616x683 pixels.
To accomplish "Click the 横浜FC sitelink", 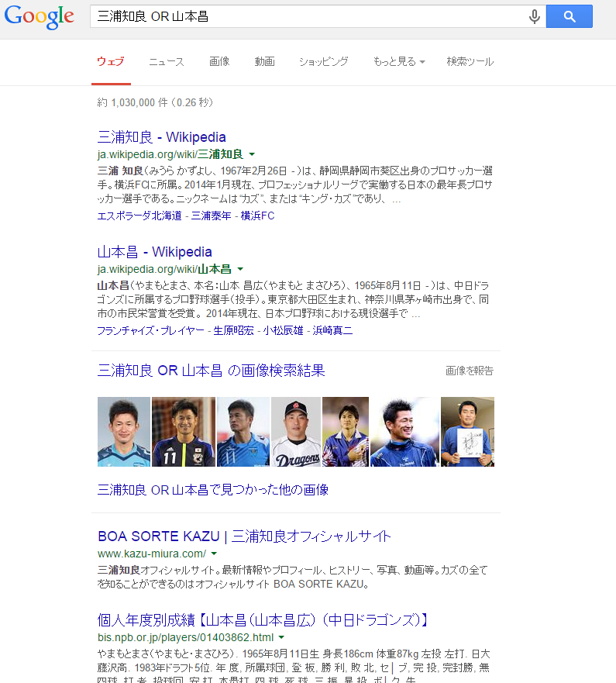I will [257, 216].
